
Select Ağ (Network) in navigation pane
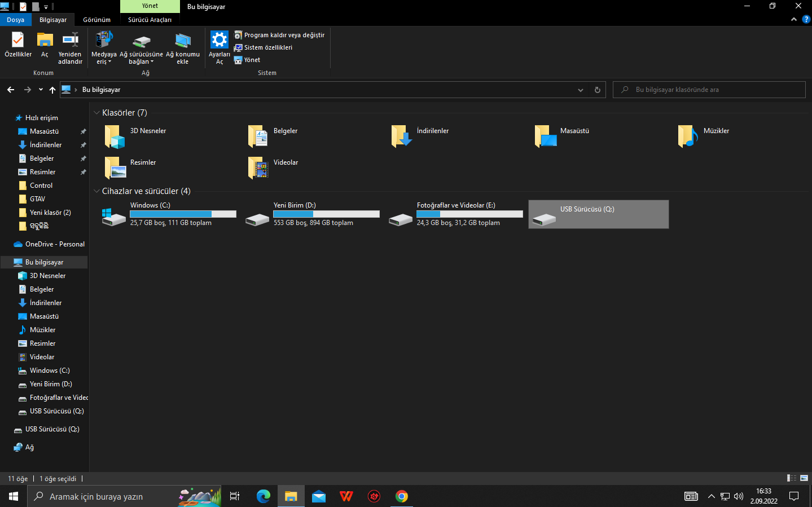(29, 447)
